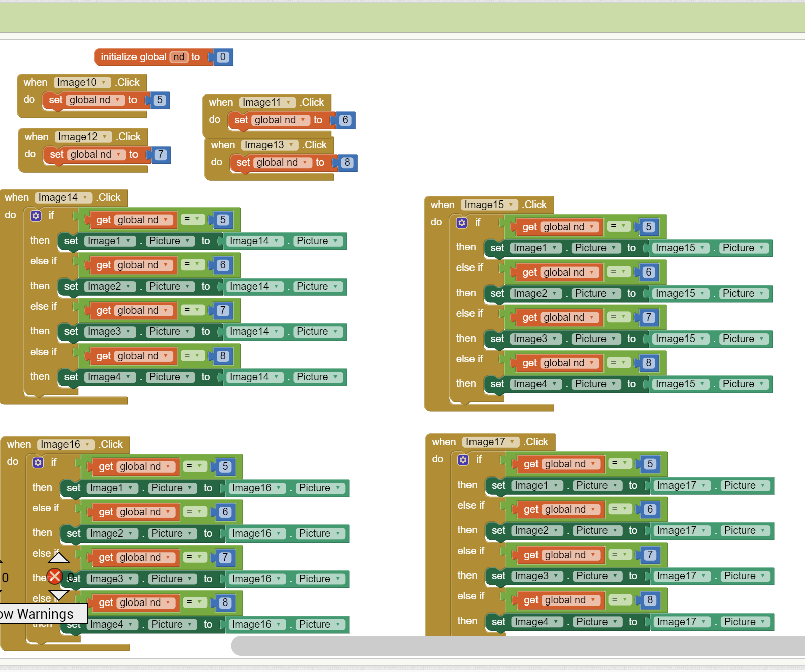Go to previous error with up triangle
Viewport: 805px width, 672px height.
pos(59,557)
